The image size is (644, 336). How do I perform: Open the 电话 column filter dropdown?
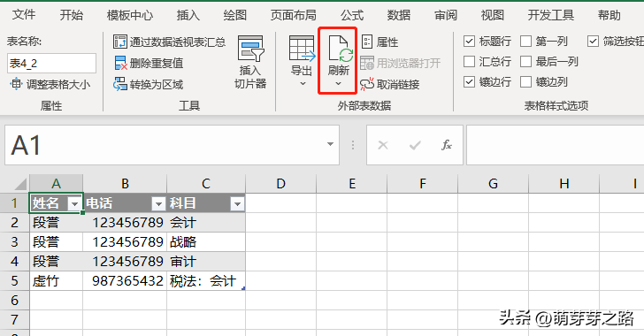coord(158,203)
